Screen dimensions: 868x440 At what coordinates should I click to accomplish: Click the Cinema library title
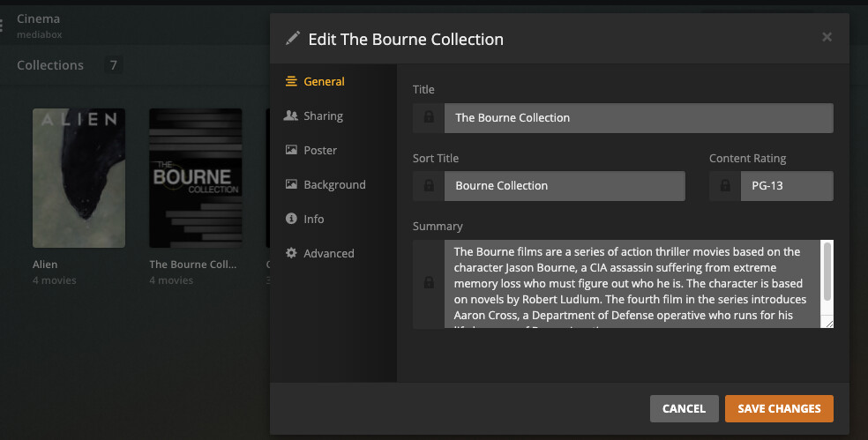click(x=38, y=19)
